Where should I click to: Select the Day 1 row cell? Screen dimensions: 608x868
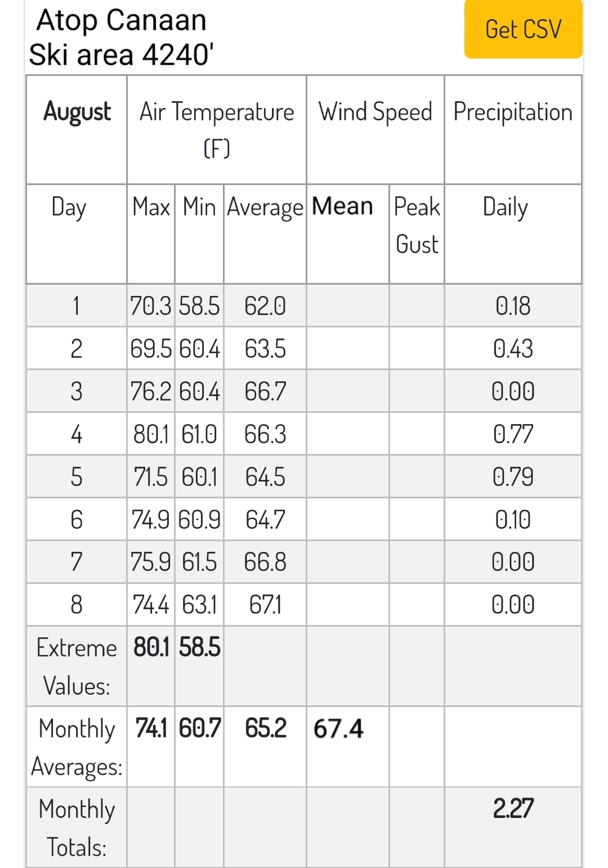pos(77,306)
